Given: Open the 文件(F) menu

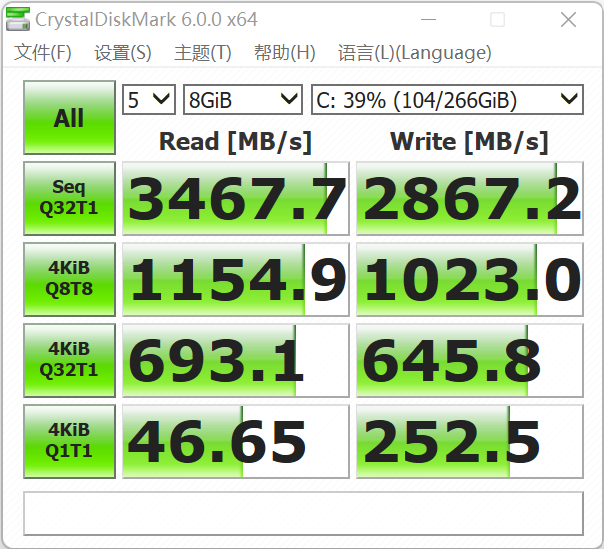Looking at the screenshot, I should click(43, 53).
